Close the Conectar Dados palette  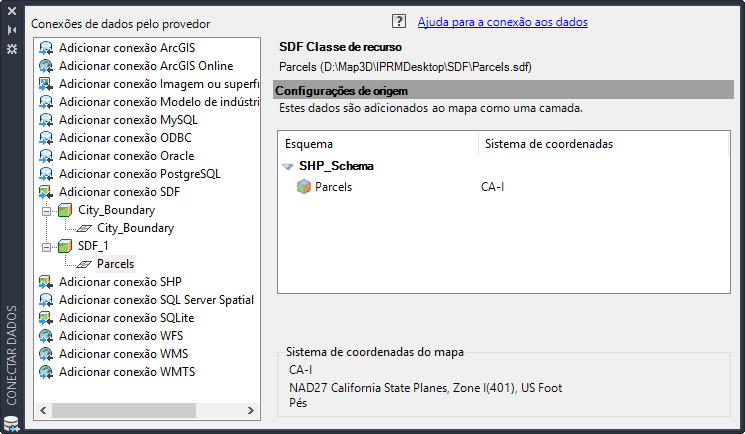pos(11,11)
